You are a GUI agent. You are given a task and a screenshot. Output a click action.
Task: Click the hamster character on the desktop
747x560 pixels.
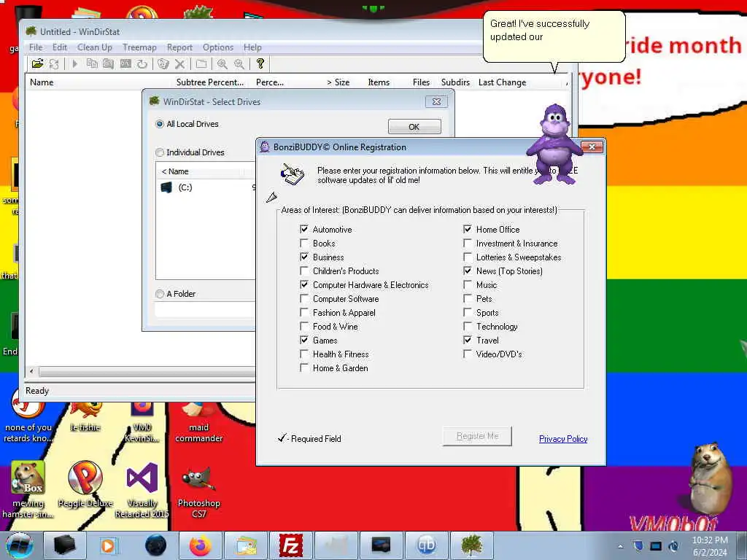[x=710, y=478]
